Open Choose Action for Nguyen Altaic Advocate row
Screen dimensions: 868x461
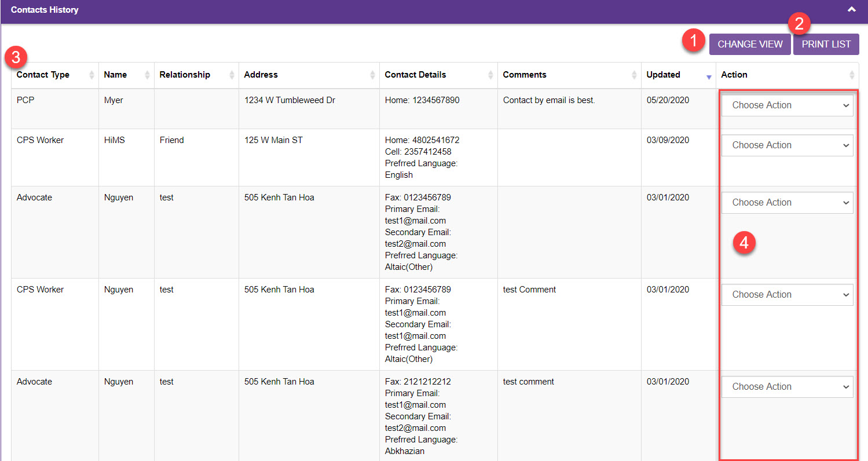click(787, 203)
